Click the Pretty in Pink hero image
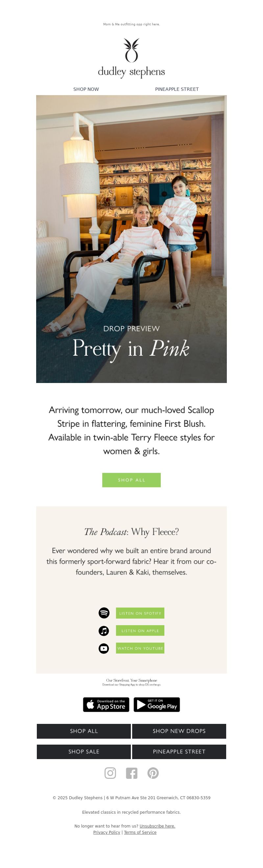 131,239
